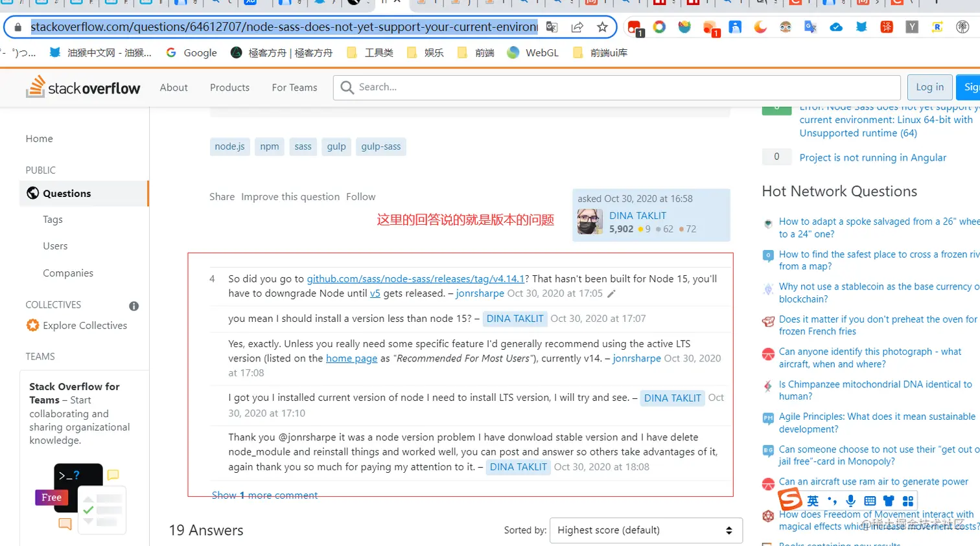The height and width of the screenshot is (546, 980).
Task: Click Explore Collectives
Action: coord(76,325)
